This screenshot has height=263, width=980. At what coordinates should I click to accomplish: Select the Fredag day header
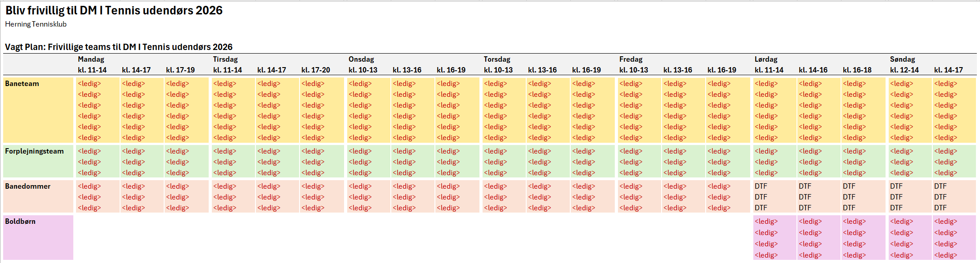point(631,59)
